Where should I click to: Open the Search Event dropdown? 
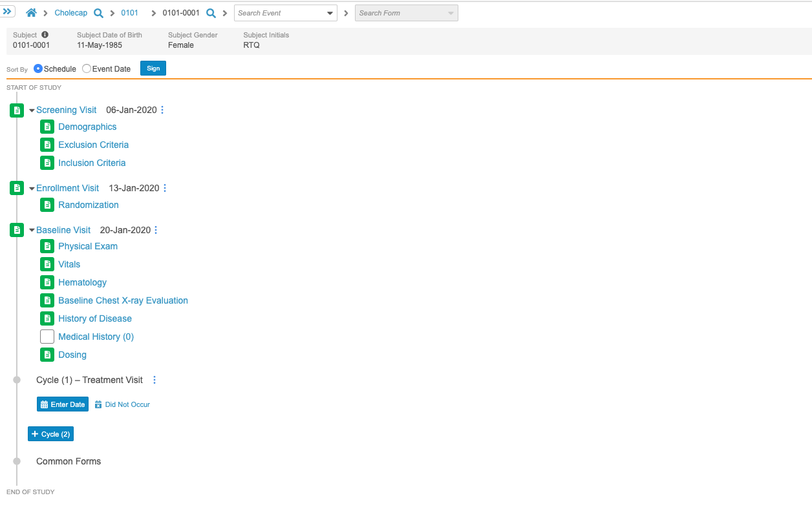pyautogui.click(x=330, y=13)
